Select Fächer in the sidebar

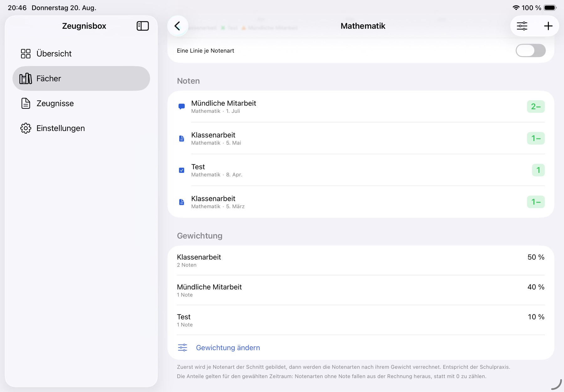(81, 78)
